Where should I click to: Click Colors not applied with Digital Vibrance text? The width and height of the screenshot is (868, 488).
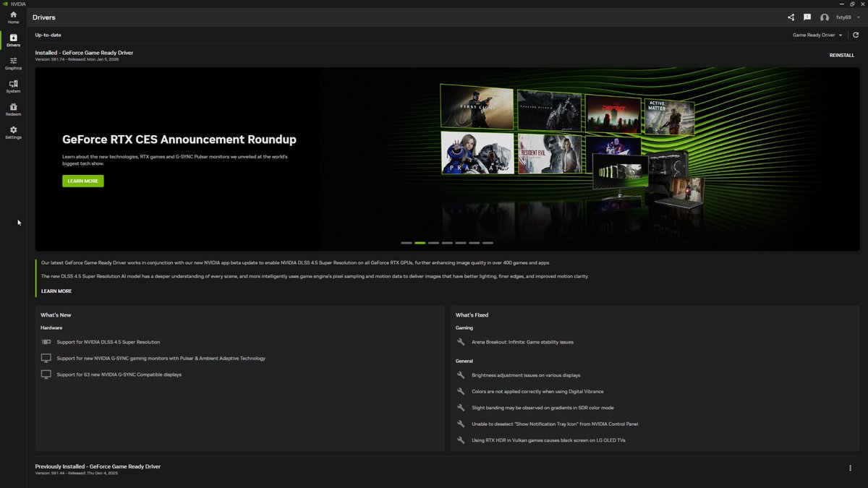(x=537, y=391)
